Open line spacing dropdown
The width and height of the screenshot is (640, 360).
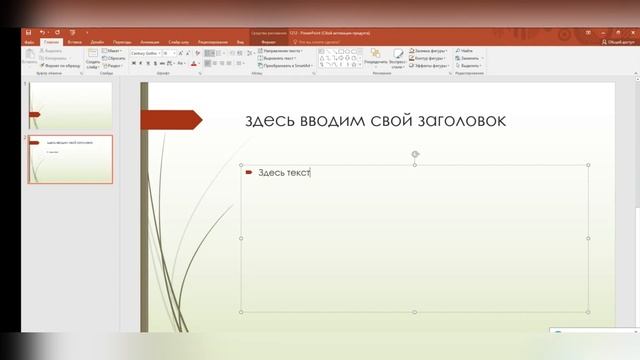click(251, 53)
